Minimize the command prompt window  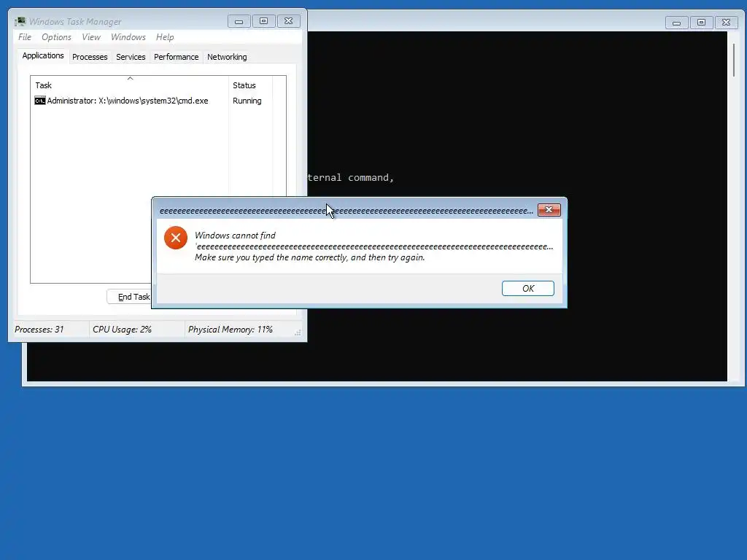(676, 23)
